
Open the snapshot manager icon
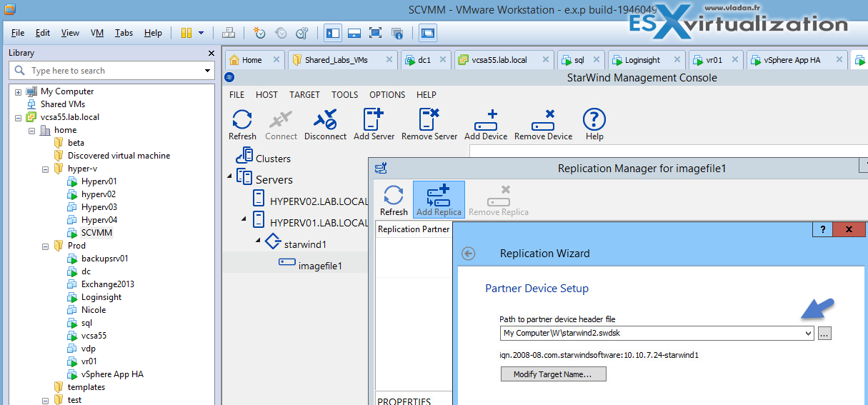pos(302,33)
